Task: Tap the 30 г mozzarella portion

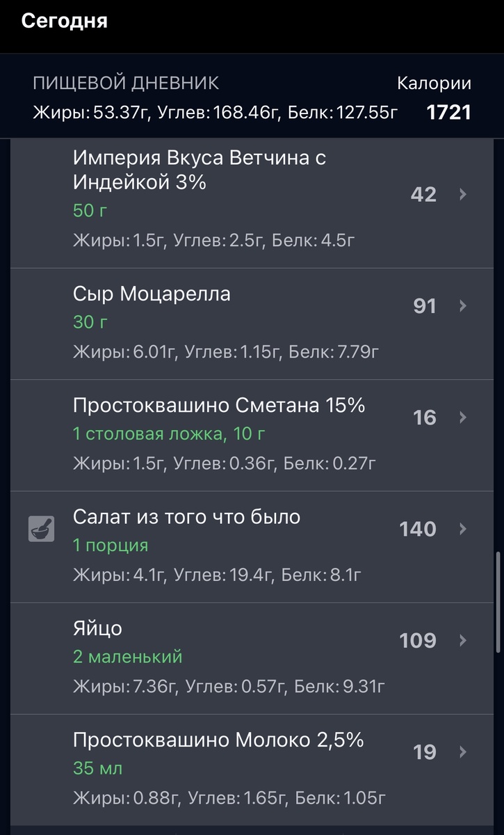Action: [x=90, y=322]
